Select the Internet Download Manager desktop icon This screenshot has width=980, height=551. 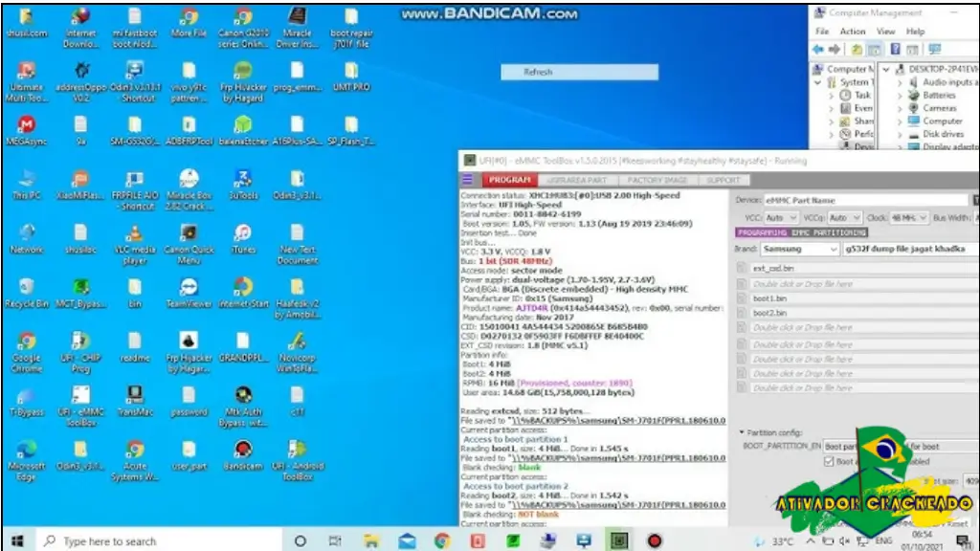coord(80,28)
